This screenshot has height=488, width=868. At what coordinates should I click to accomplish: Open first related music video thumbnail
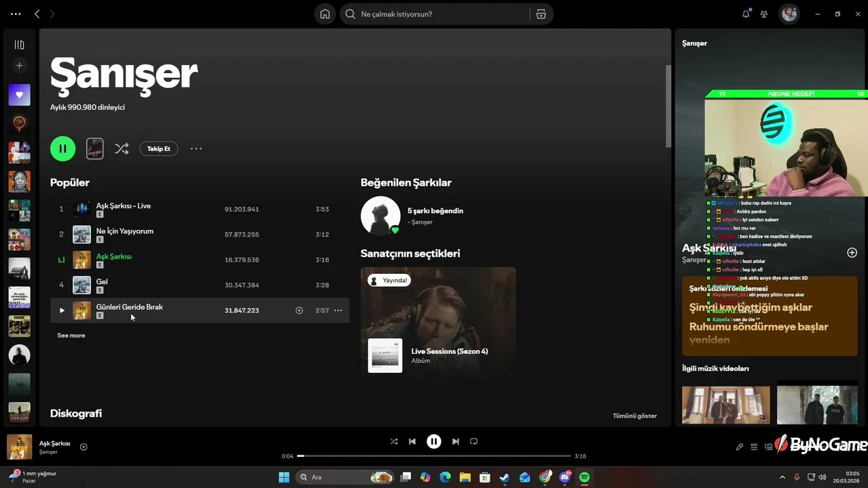click(726, 405)
